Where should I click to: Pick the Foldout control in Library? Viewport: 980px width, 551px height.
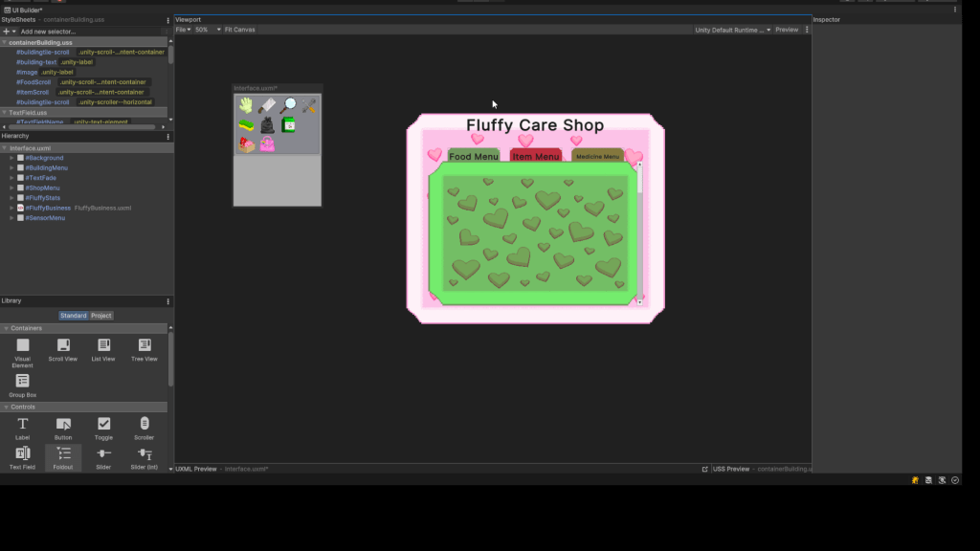tap(63, 453)
